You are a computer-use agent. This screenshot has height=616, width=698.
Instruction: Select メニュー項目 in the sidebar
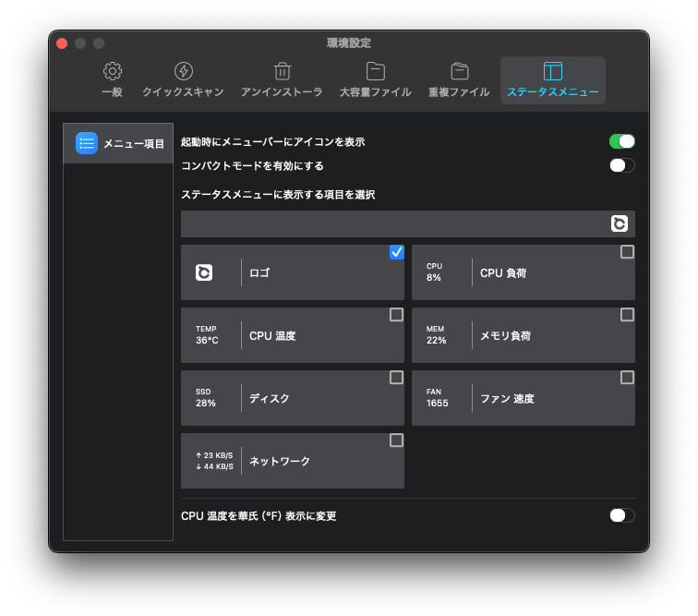tap(118, 143)
